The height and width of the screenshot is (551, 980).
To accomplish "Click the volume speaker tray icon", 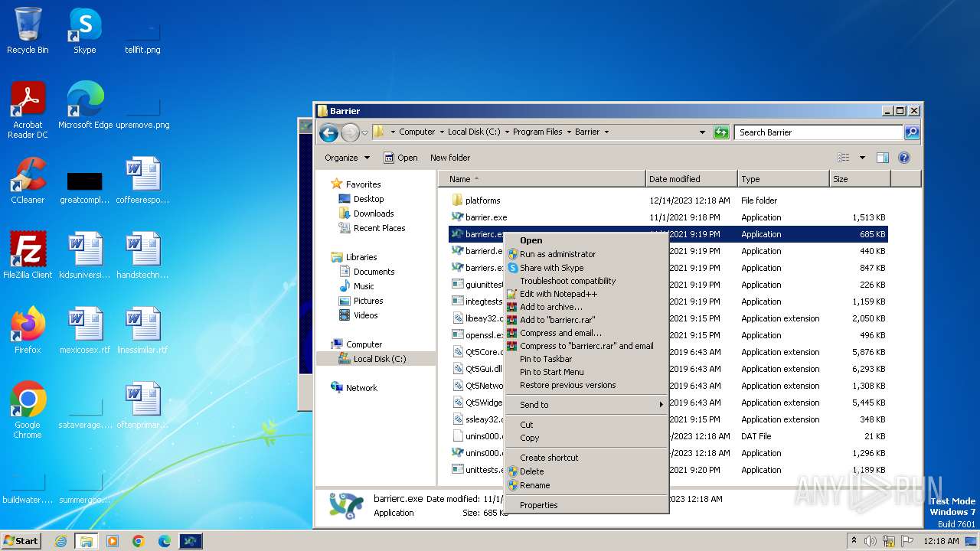I will [x=870, y=541].
